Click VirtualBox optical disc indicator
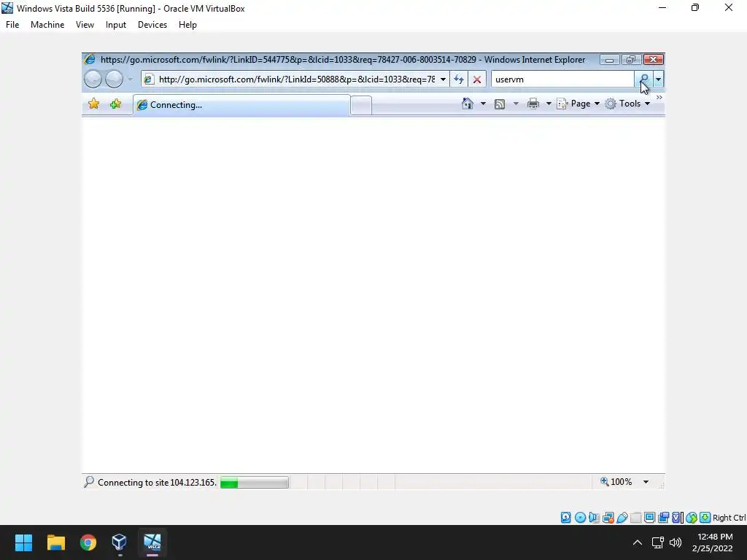Screen dimensions: 747x560 580,518
